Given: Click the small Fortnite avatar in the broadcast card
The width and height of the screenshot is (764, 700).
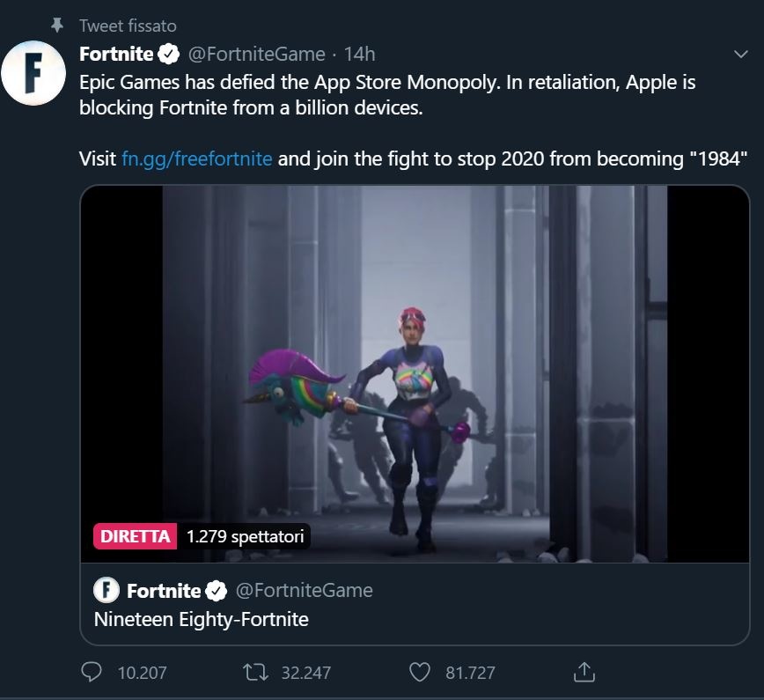Looking at the screenshot, I should pos(107,589).
